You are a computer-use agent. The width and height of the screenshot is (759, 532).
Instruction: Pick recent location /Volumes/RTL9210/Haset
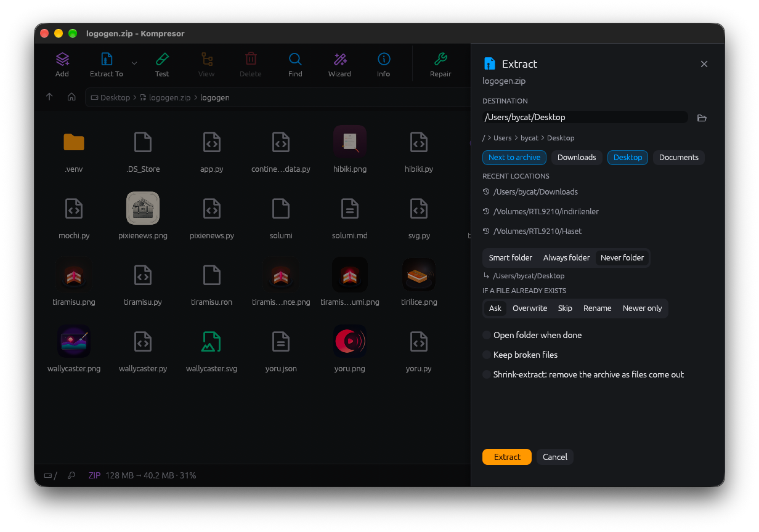tap(532, 232)
